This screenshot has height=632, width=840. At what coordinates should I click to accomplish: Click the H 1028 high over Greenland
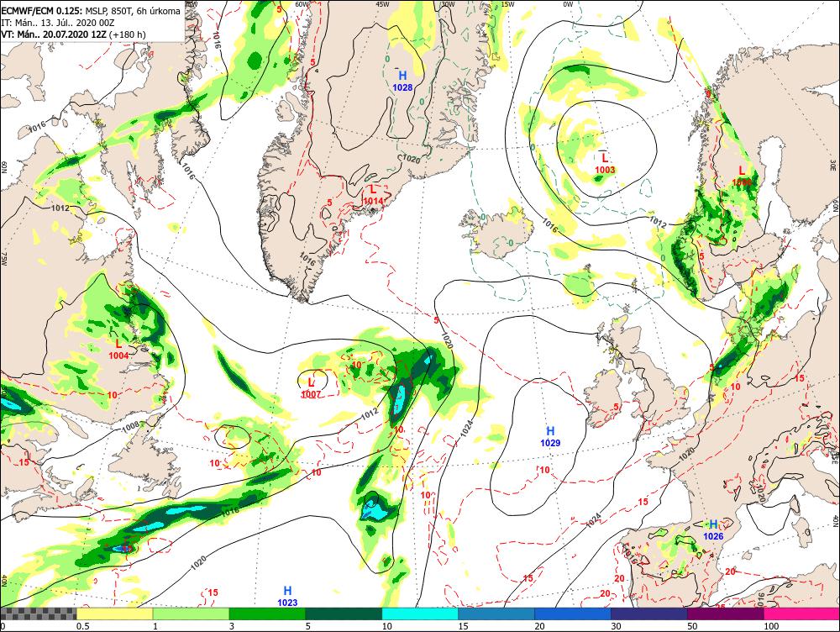click(x=402, y=81)
